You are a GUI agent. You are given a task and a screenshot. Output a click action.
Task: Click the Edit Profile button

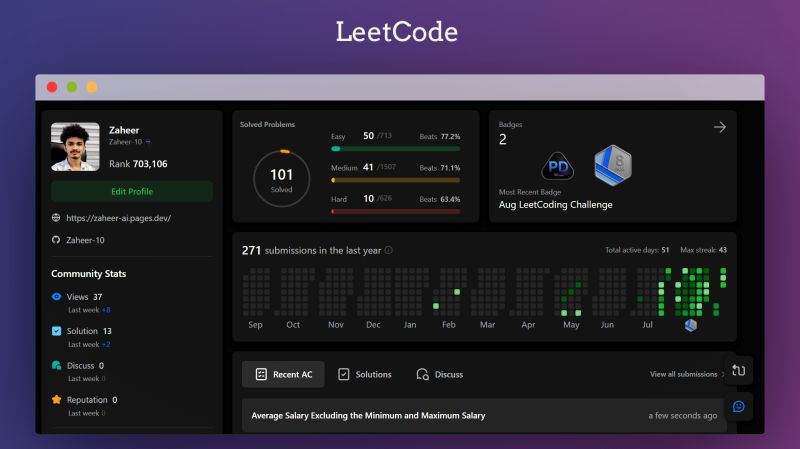click(x=132, y=191)
